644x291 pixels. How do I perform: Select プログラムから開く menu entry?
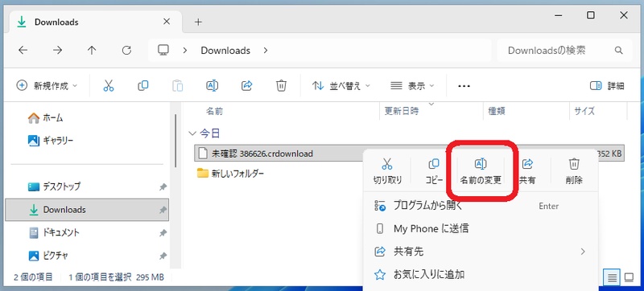coord(480,206)
